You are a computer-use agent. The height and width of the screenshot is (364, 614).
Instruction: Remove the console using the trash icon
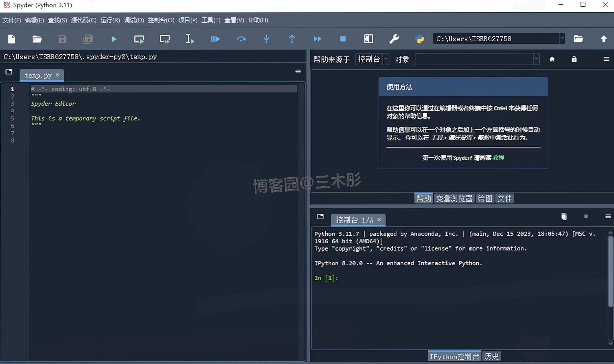[564, 216]
